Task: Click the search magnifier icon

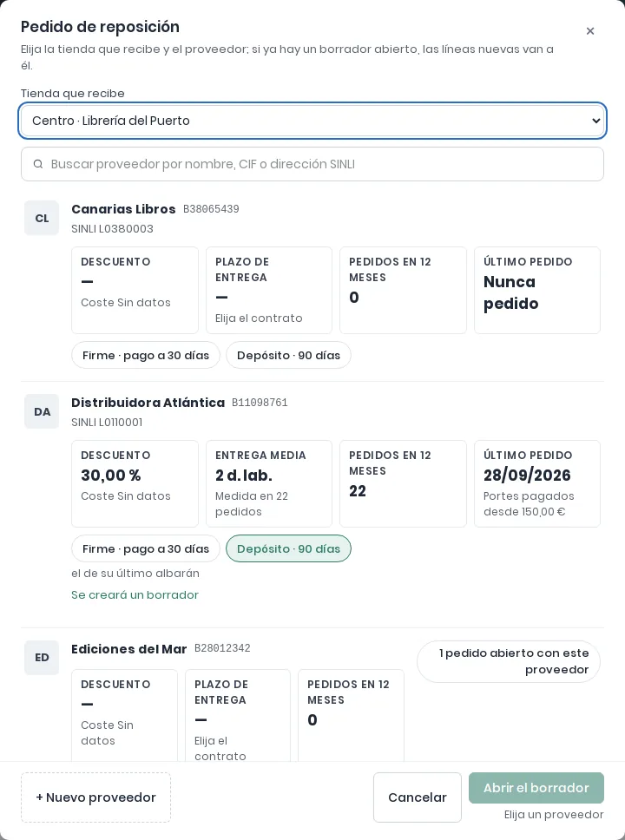Action: [x=38, y=164]
